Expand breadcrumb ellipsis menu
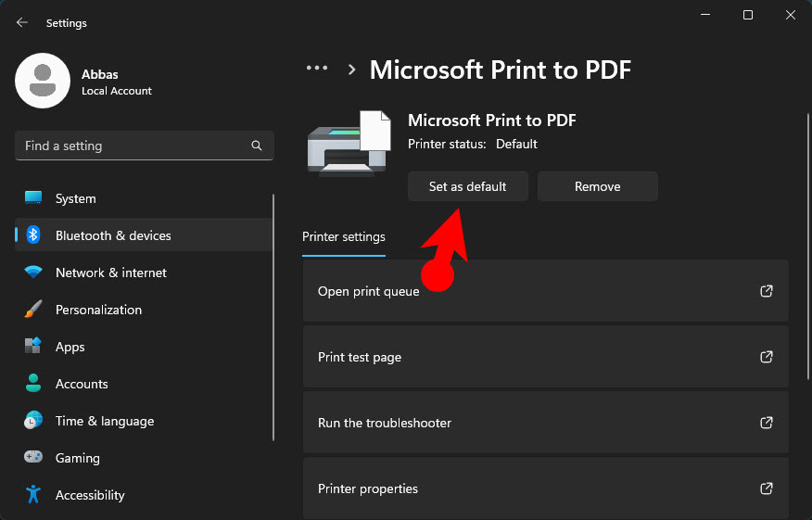Screen dimensions: 812x520 click(x=317, y=69)
